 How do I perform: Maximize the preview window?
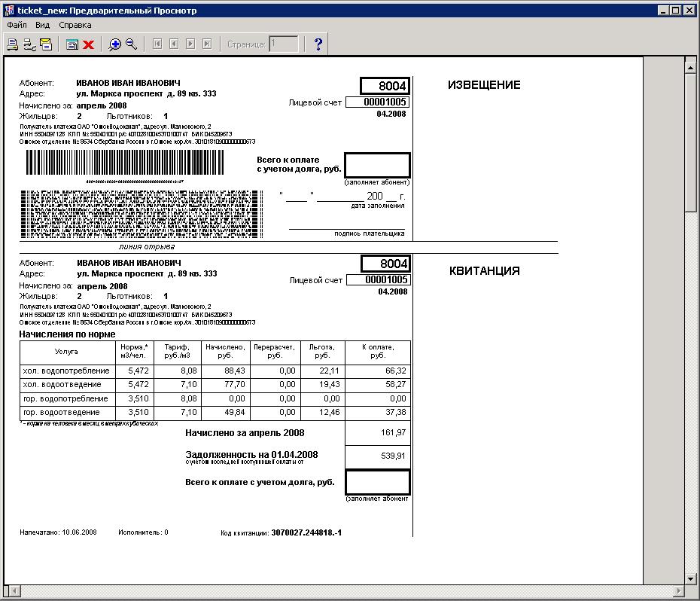click(x=675, y=10)
